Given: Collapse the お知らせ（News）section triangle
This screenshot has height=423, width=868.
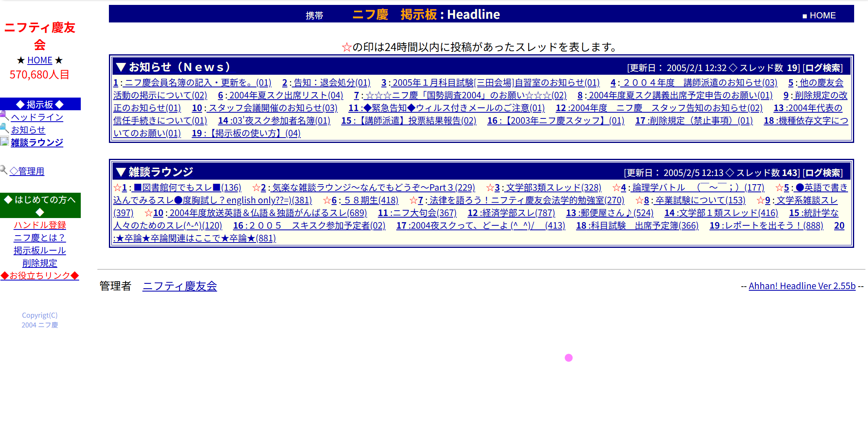Looking at the screenshot, I should (120, 67).
